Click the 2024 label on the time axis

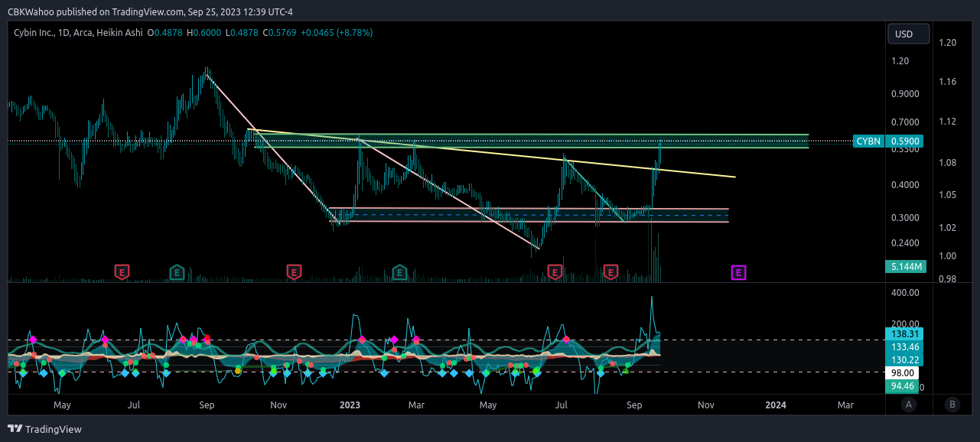pos(776,405)
